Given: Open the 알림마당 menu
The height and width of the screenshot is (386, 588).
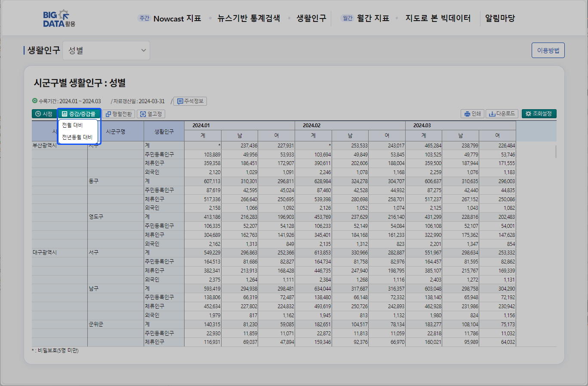Looking at the screenshot, I should [x=500, y=18].
